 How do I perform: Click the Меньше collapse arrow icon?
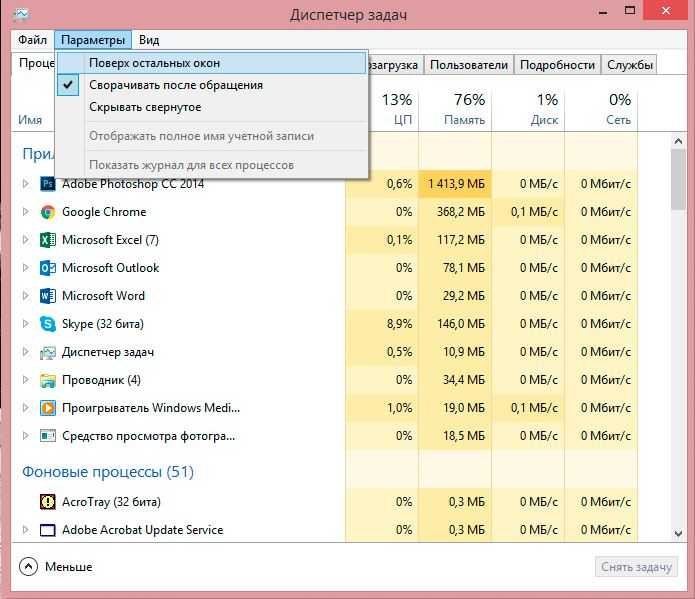[28, 567]
